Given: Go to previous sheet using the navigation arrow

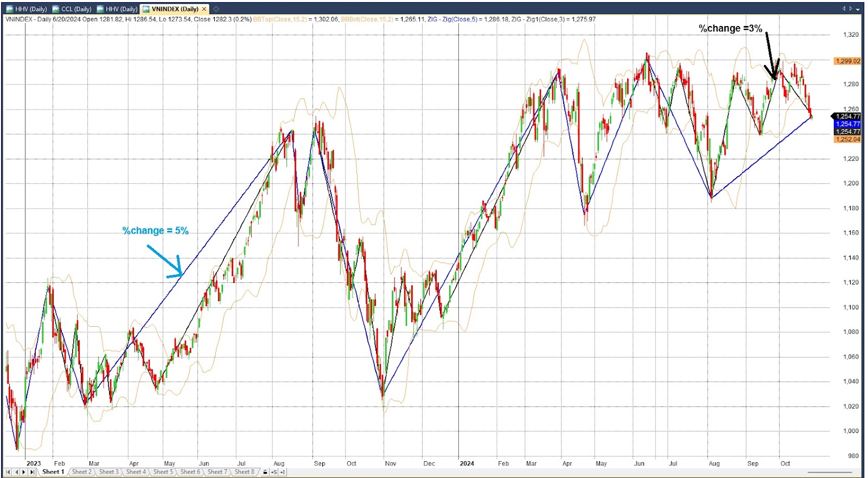Looking at the screenshot, I should [16, 472].
